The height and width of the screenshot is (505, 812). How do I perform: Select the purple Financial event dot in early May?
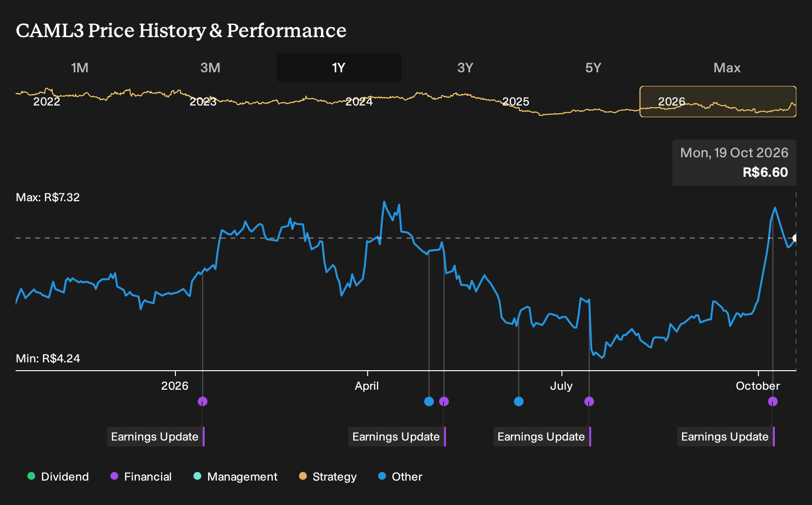point(444,401)
